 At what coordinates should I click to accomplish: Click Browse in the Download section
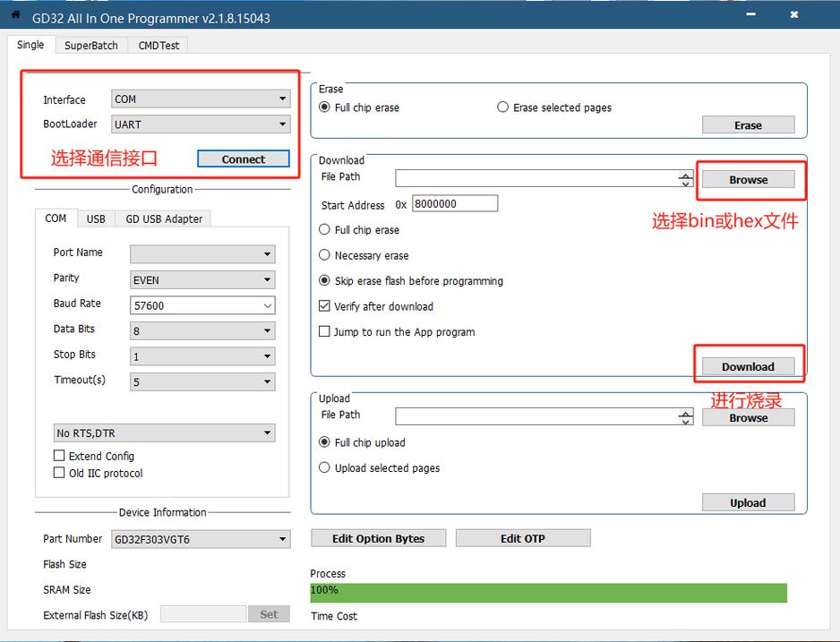click(749, 179)
